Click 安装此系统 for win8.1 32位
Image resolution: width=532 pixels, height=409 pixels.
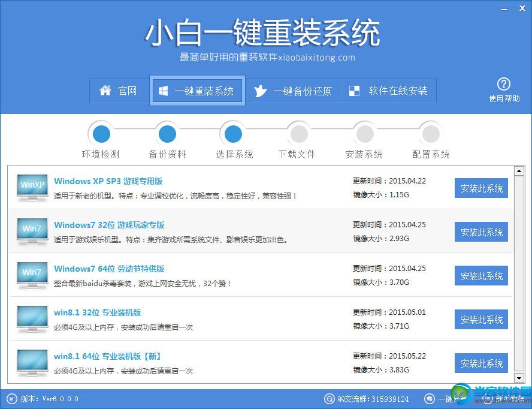481,319
